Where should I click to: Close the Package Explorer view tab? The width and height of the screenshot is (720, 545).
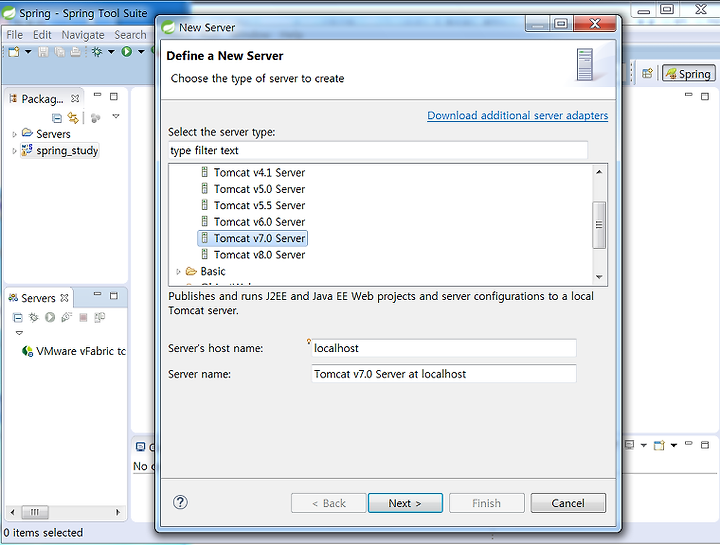coord(75,98)
